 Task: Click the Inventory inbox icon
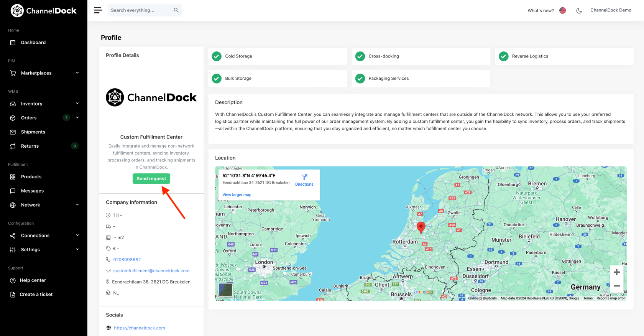point(13,104)
